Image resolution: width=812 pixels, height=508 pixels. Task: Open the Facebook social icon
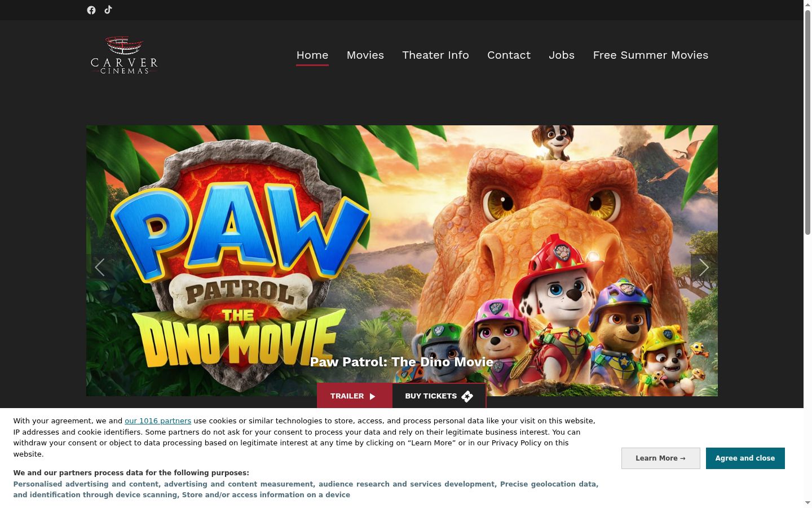coord(91,10)
